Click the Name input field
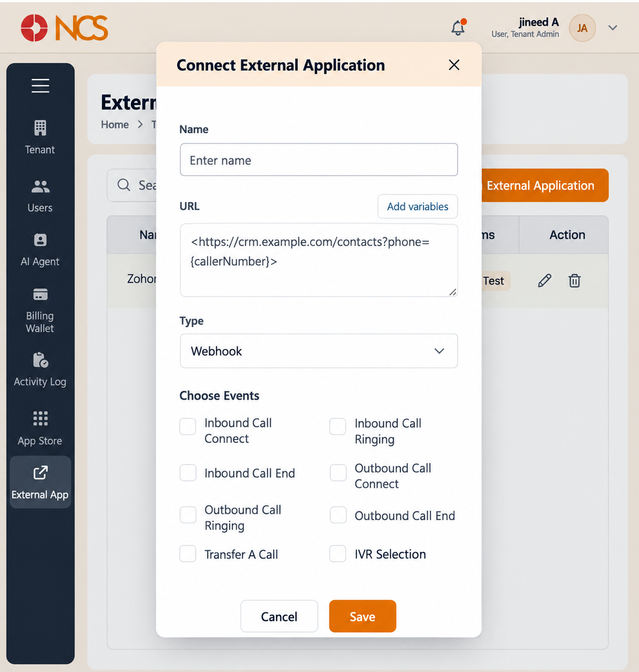 point(319,160)
